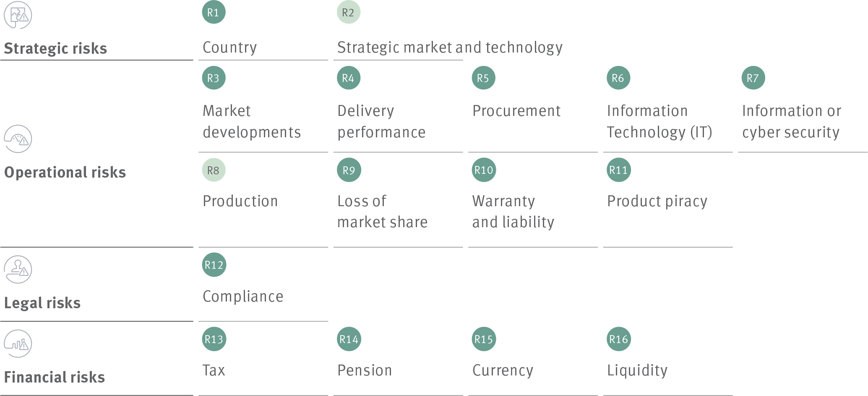Image resolution: width=868 pixels, height=396 pixels.
Task: Click the Product piracy label
Action: pyautogui.click(x=657, y=201)
